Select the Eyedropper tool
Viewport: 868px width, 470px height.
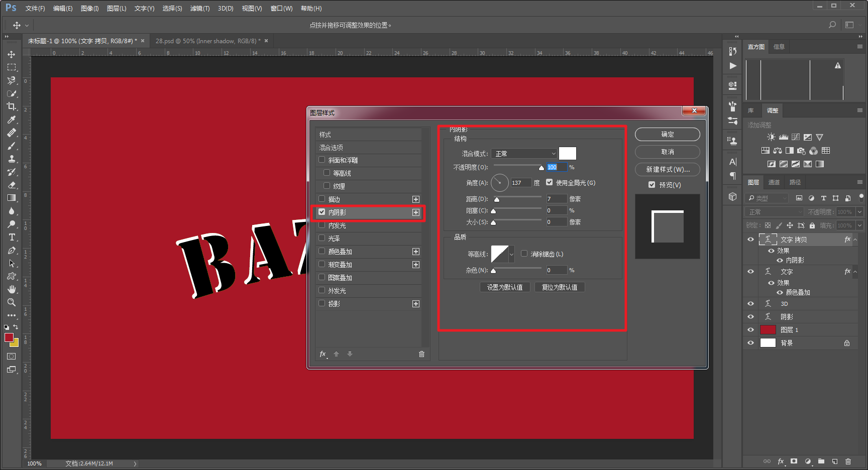click(12, 120)
